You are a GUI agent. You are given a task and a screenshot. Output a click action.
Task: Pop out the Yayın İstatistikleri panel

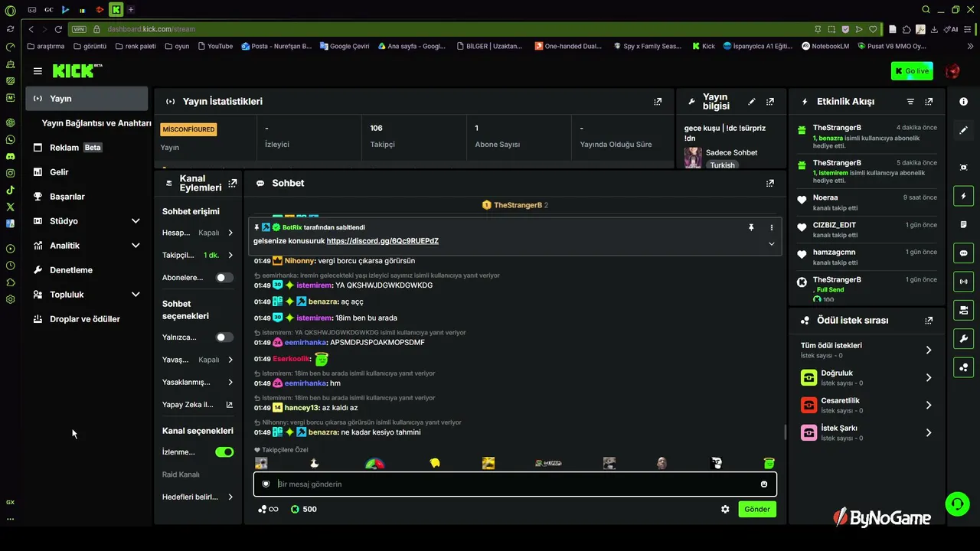point(658,101)
